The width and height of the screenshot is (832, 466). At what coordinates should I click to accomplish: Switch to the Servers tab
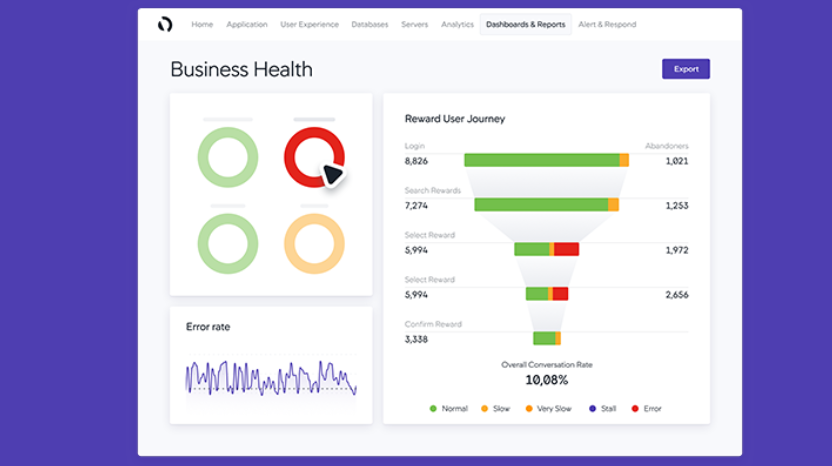415,24
